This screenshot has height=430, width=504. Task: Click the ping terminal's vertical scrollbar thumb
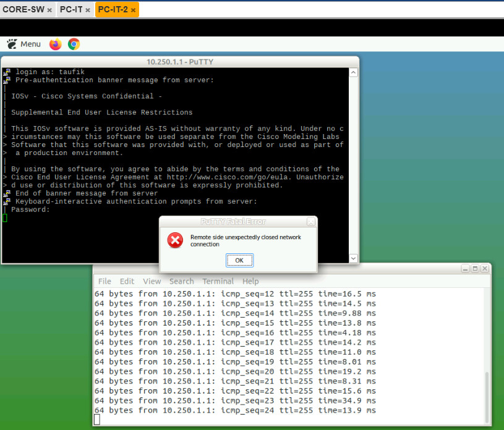click(487, 397)
